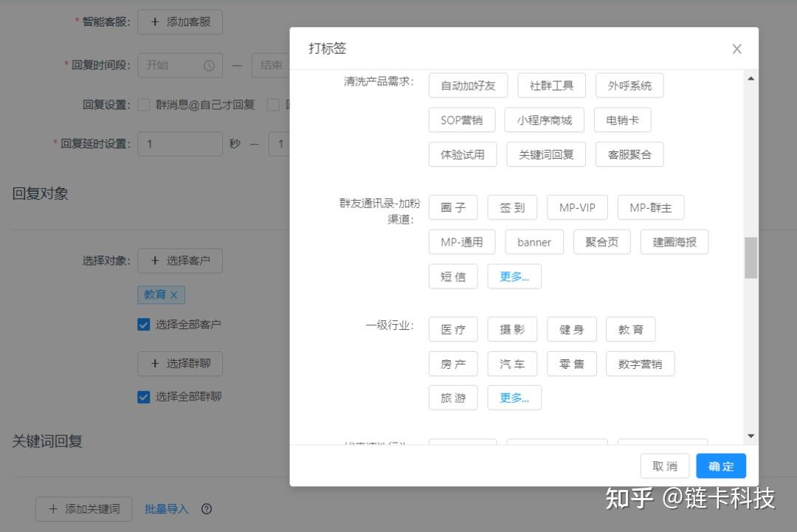Screen dimensions: 797x532
Task: Select the SOP营销 product tag
Action: click(x=461, y=120)
